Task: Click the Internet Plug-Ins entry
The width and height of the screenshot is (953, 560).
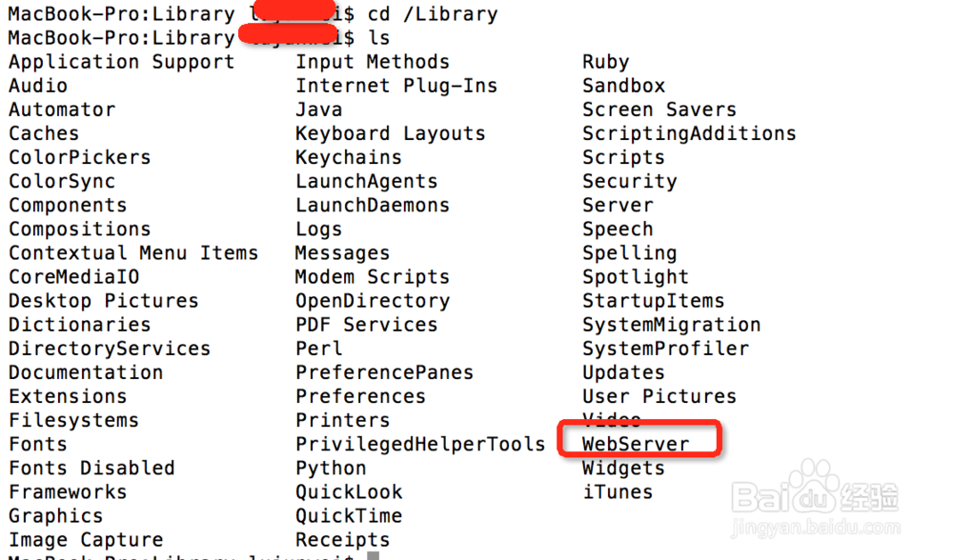Action: (x=396, y=87)
